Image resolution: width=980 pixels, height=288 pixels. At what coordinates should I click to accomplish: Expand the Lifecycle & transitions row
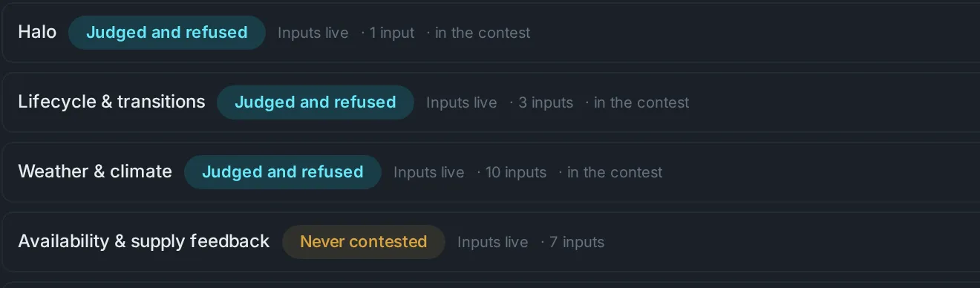(x=490, y=102)
